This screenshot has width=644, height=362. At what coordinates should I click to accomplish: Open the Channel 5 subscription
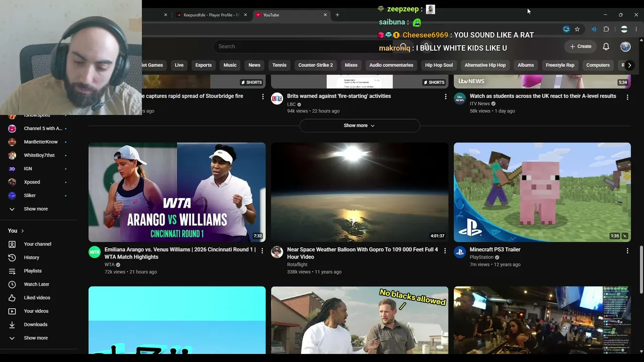coord(38,128)
